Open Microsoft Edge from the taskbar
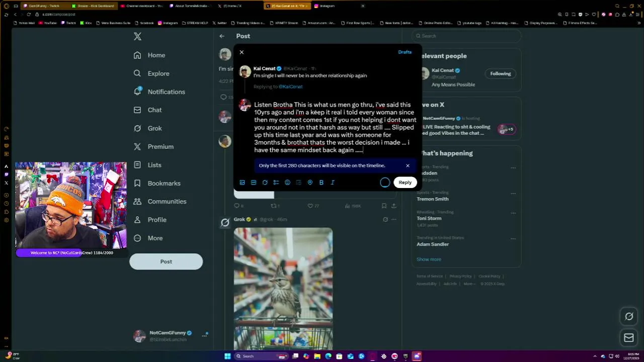644x362 pixels. coord(329,356)
